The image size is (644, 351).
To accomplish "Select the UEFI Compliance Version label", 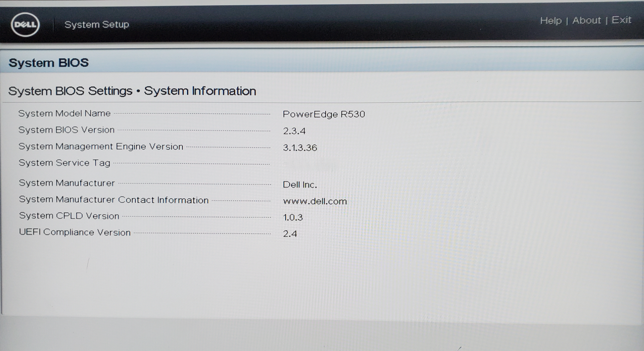I will (x=75, y=233).
